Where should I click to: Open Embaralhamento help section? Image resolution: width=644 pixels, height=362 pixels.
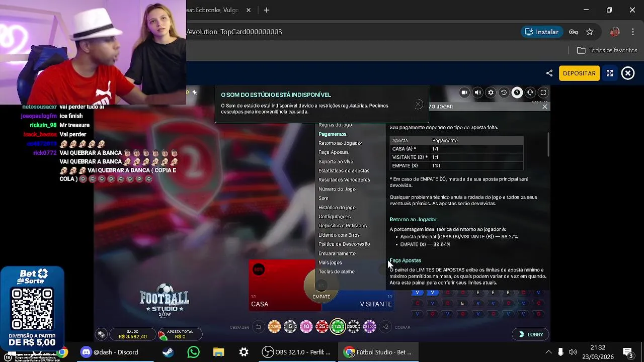click(x=337, y=253)
